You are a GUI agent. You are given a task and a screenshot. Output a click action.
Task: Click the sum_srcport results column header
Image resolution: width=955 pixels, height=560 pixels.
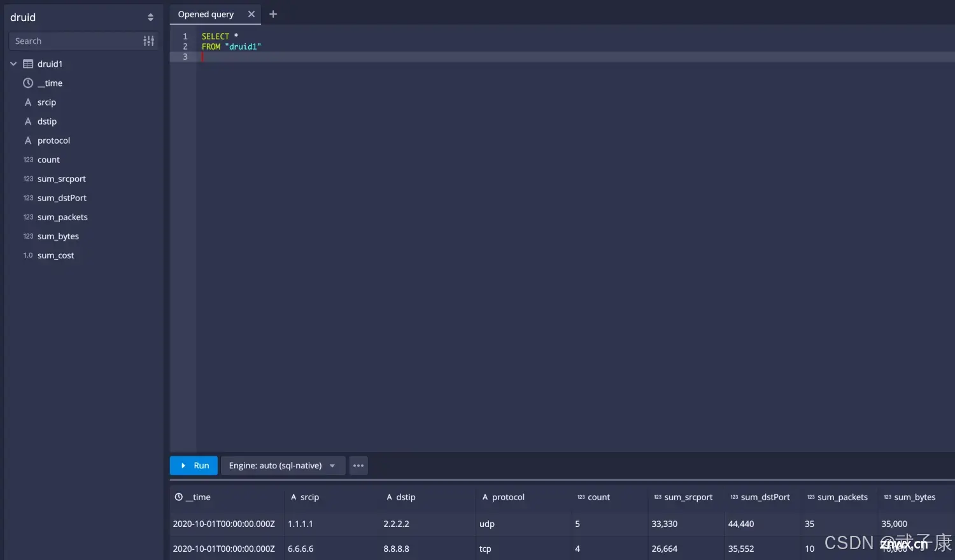tap(686, 497)
